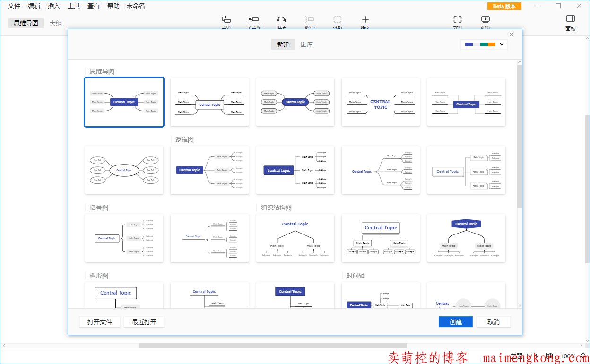Choose the blue hexagon org chart template
Image resolution: width=590 pixels, height=364 pixels.
pyautogui.click(x=466, y=238)
